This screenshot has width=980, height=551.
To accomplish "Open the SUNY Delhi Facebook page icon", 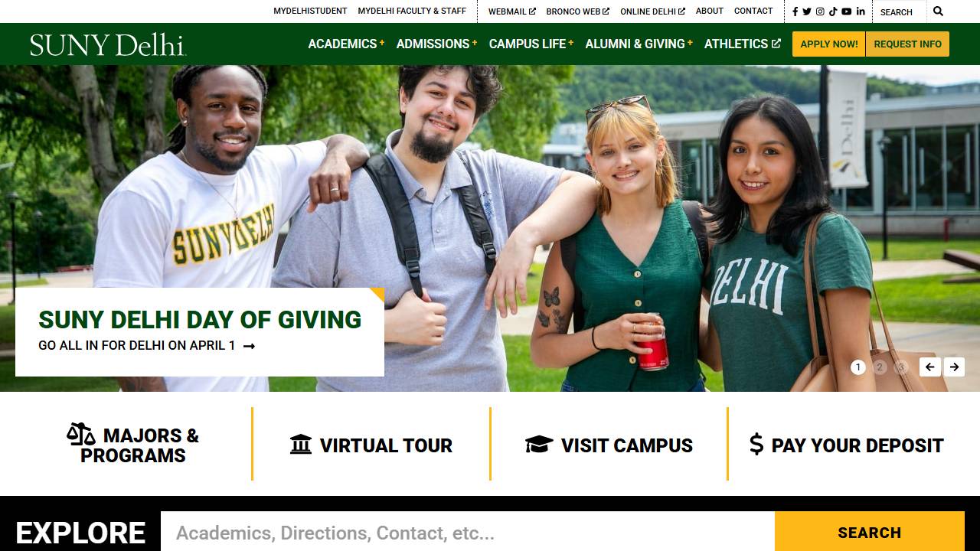I will click(x=795, y=11).
